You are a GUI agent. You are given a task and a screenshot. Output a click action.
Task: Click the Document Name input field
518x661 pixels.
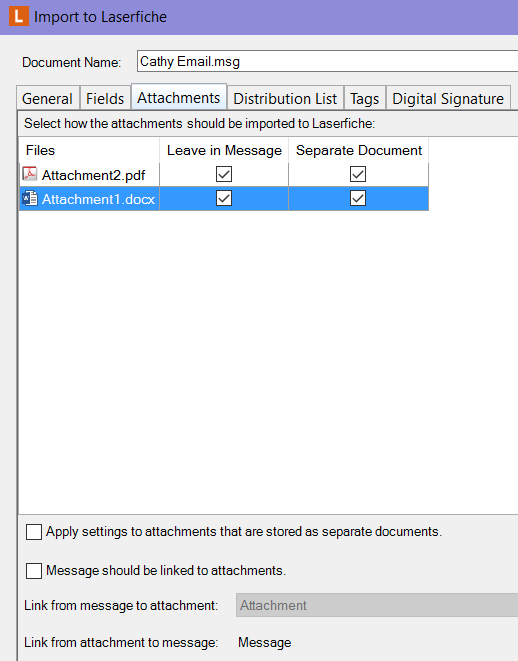(327, 62)
